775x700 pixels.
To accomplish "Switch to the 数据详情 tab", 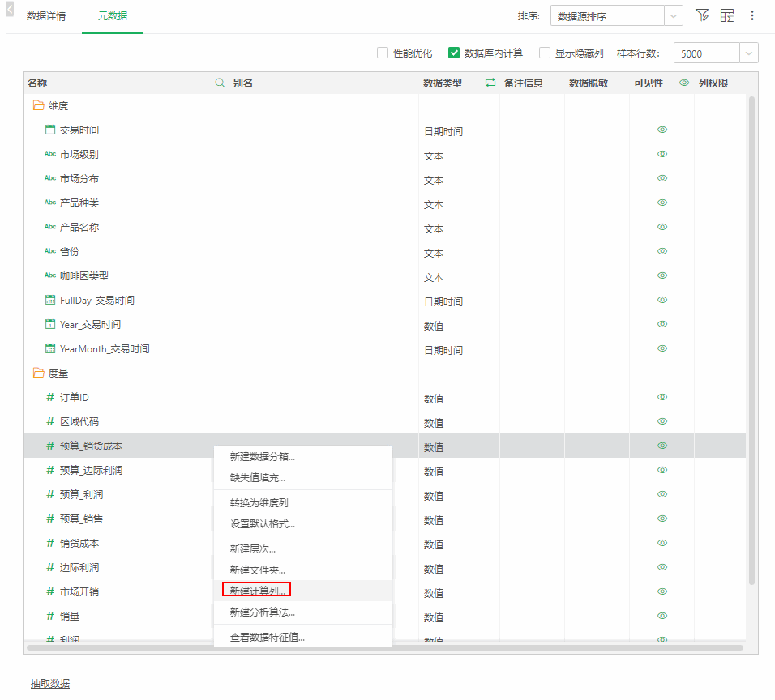I will (46, 16).
